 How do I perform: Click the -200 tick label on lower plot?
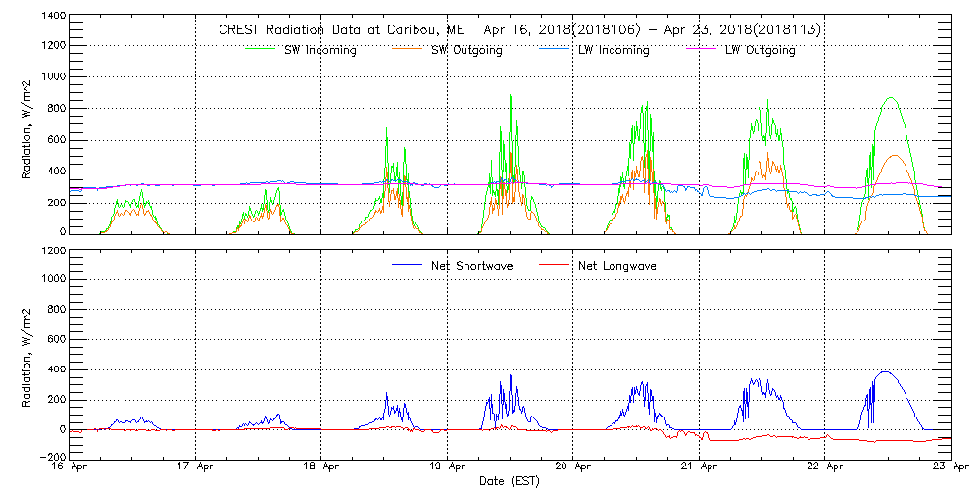point(52,457)
